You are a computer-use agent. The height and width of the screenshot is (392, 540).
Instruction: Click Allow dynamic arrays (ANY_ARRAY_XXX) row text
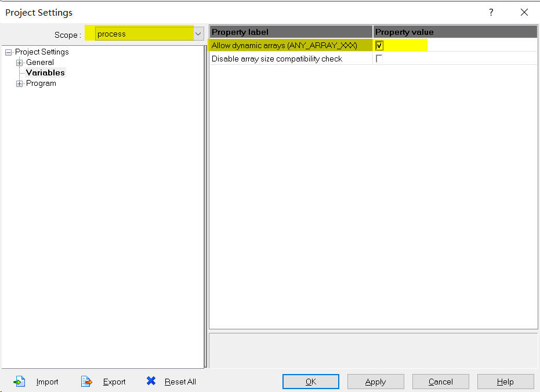point(284,45)
